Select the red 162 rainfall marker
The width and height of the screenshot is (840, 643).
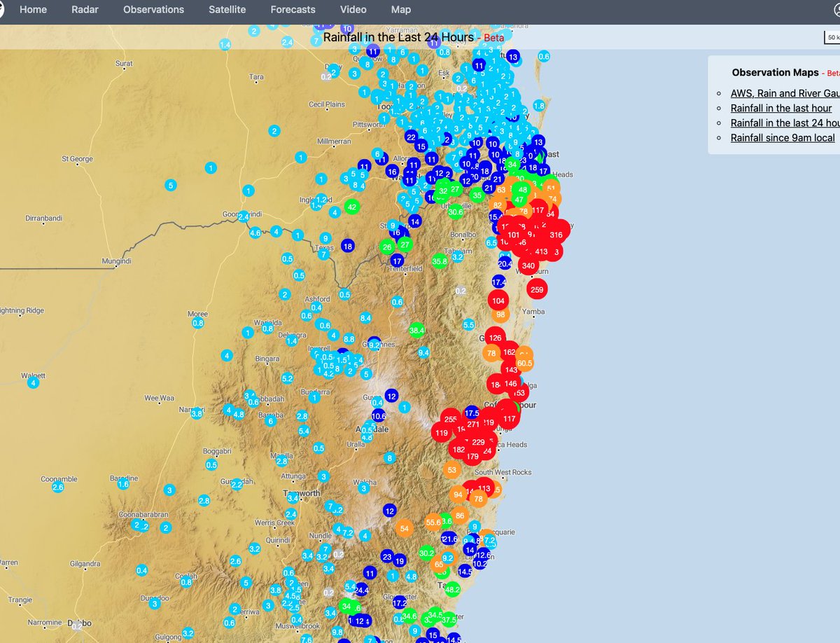510,352
